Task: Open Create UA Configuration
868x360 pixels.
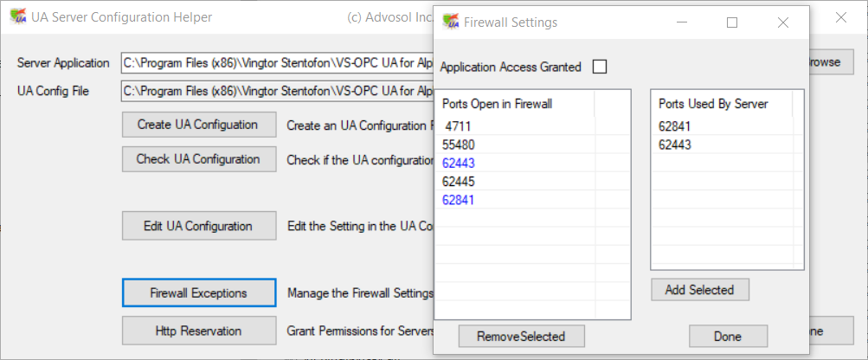Action: point(198,125)
